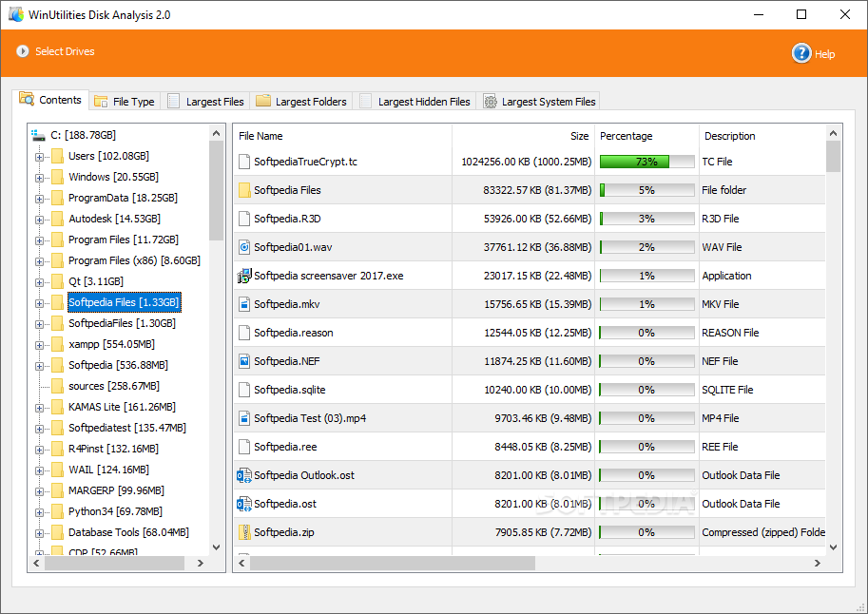868x614 pixels.
Task: Select the Softpedia [536.88MB] tree item
Action: tap(119, 365)
